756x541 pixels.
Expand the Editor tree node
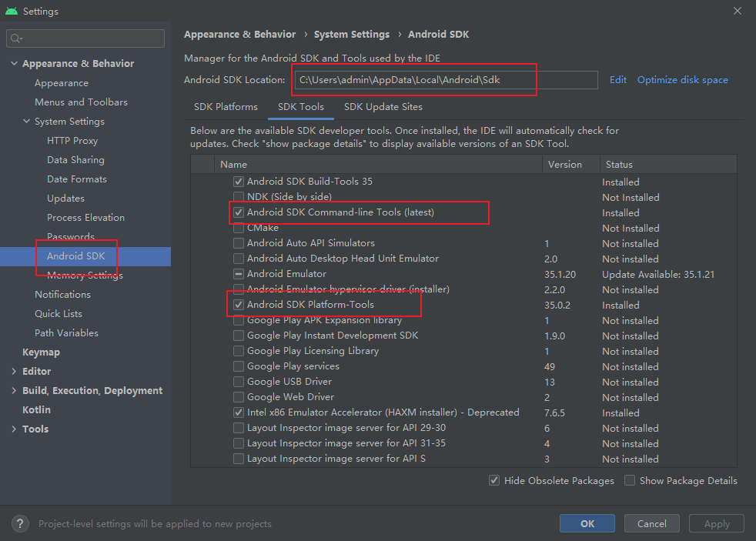point(14,371)
